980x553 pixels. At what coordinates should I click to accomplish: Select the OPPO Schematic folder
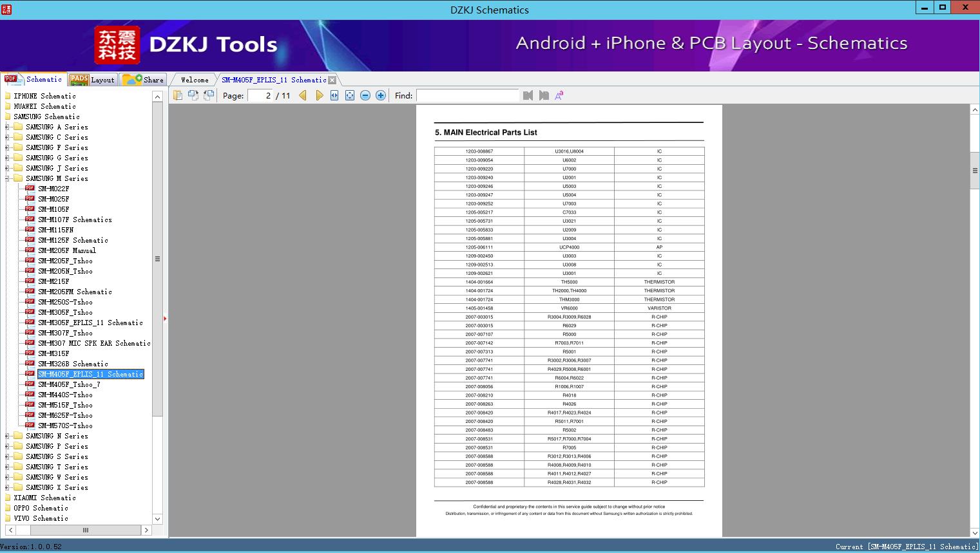41,508
